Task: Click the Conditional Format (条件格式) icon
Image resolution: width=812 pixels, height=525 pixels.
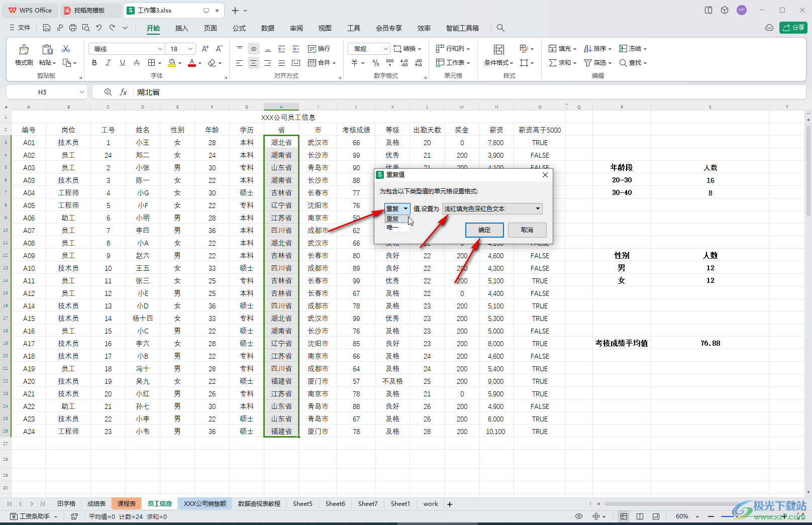Action: pyautogui.click(x=498, y=49)
